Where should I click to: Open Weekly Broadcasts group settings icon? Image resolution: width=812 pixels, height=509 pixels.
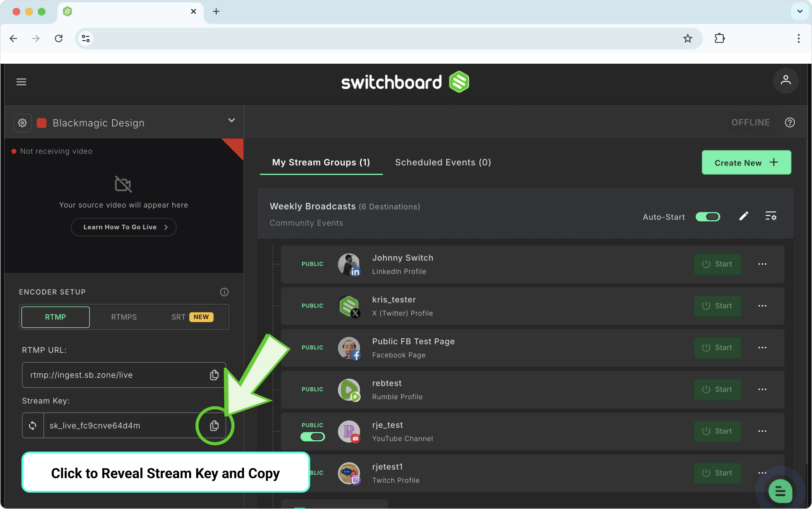(771, 216)
